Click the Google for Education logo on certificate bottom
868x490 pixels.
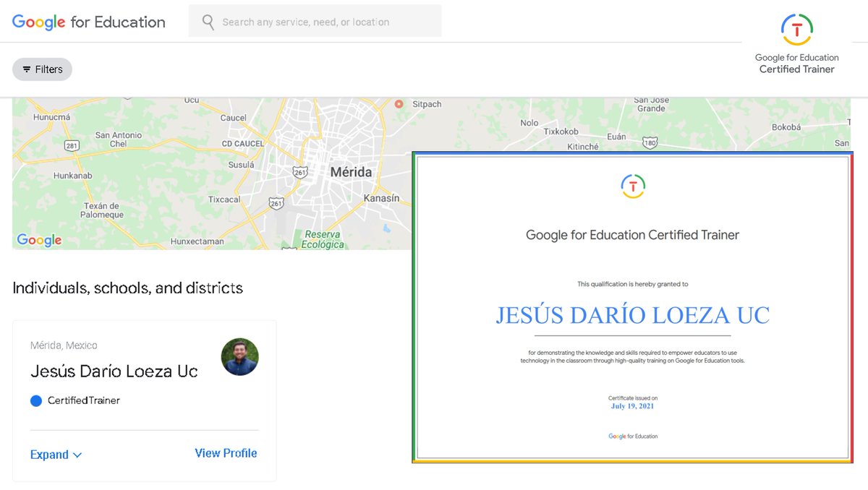(633, 437)
